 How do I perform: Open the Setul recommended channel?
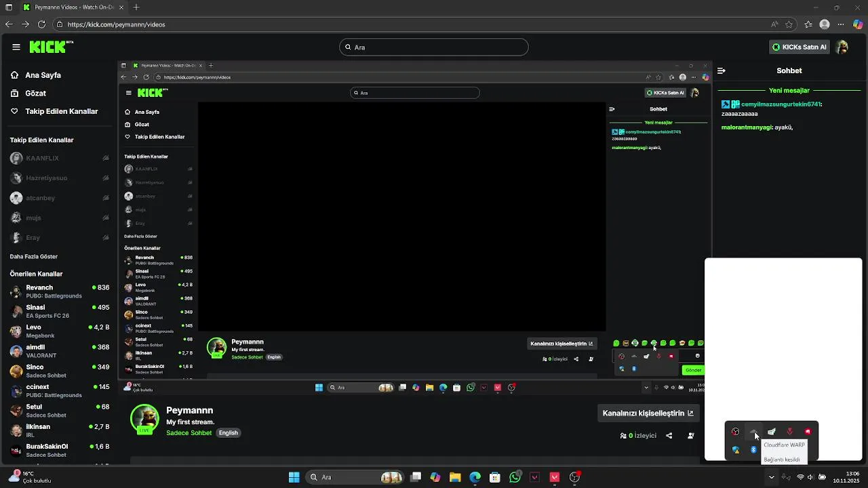[x=59, y=411]
